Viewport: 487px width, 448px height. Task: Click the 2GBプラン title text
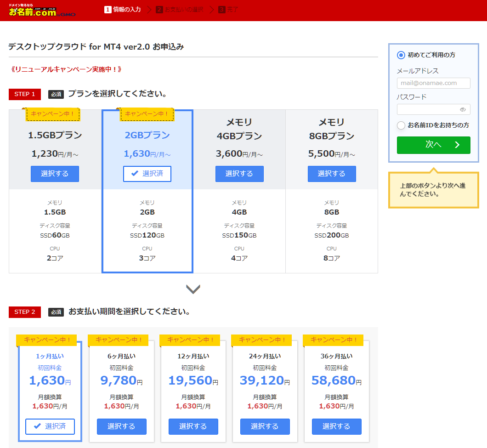(x=147, y=135)
